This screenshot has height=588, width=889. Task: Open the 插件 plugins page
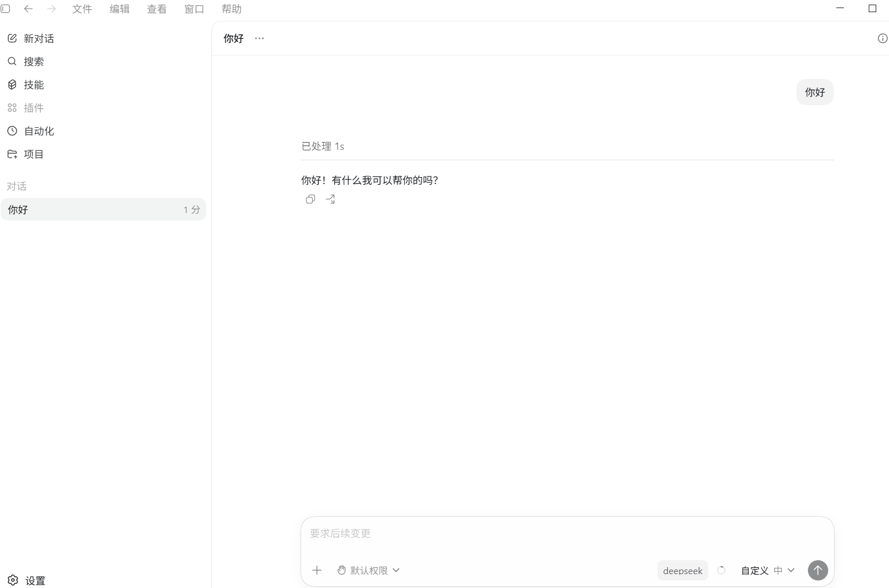(25, 108)
